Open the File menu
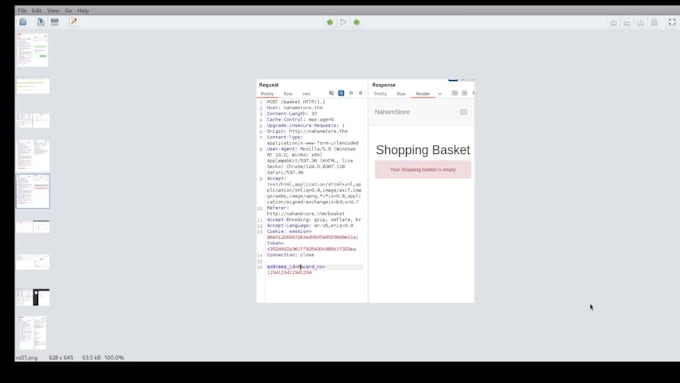Viewport: 680px width, 383px height. [x=22, y=10]
